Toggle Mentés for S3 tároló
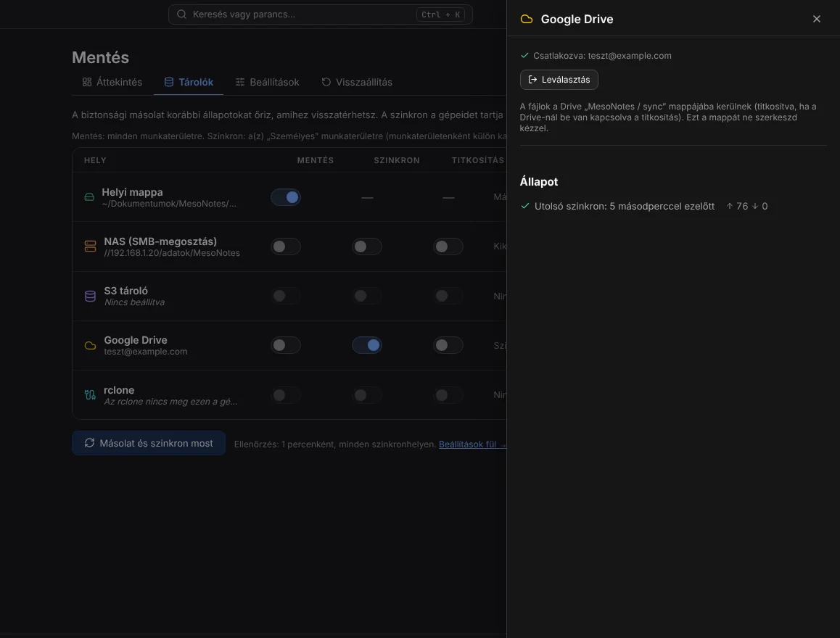This screenshot has height=638, width=840. [x=286, y=296]
